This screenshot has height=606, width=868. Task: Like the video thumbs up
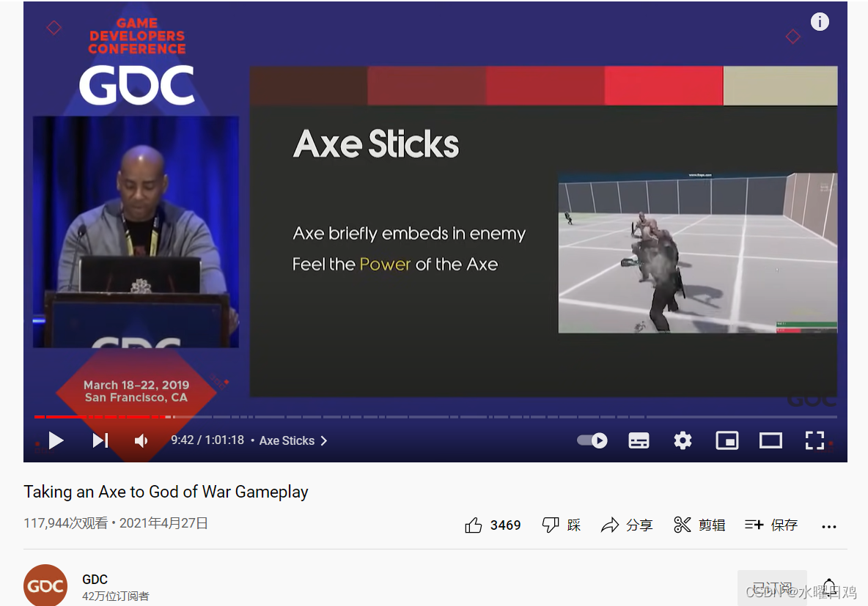[474, 525]
